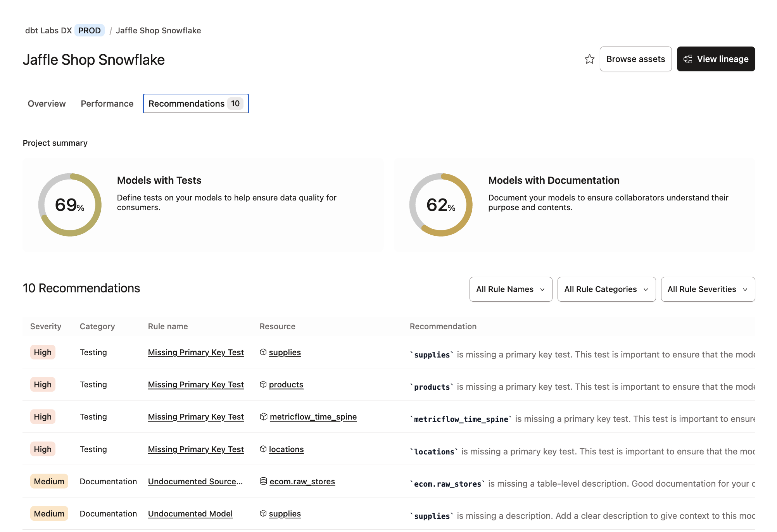Click the View lineage button

[x=716, y=59]
